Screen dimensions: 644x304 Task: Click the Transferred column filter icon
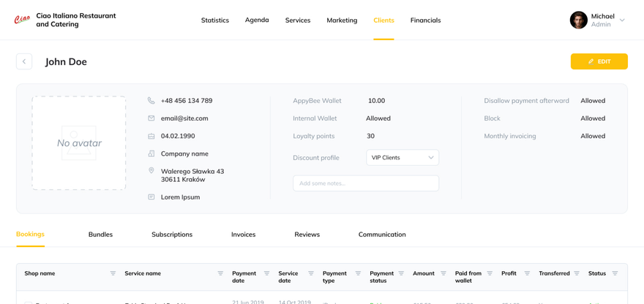pyautogui.click(x=577, y=273)
